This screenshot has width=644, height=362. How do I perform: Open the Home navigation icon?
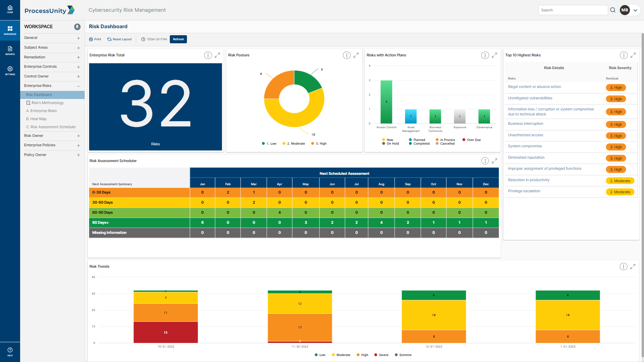pos(10,9)
